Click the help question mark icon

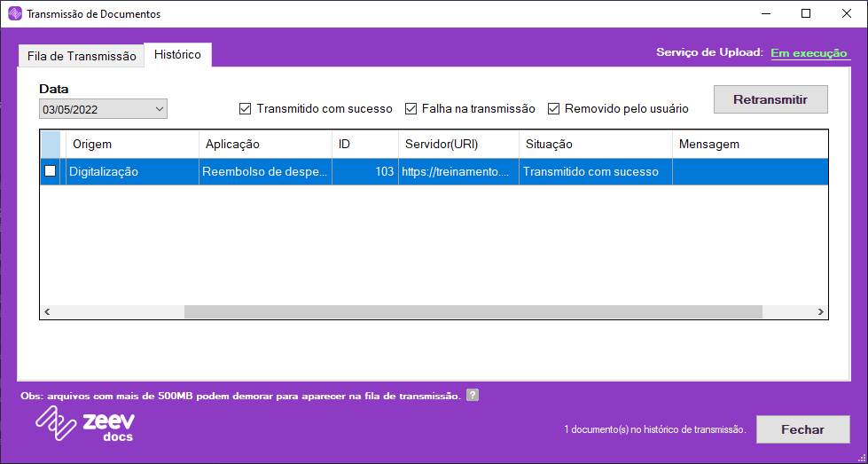click(x=473, y=396)
